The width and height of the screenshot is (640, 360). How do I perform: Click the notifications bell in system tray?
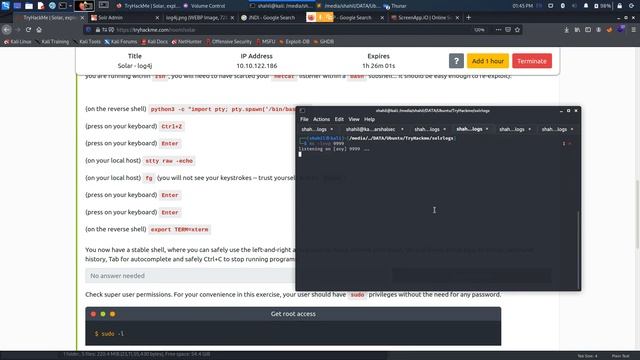pyautogui.click(x=586, y=6)
